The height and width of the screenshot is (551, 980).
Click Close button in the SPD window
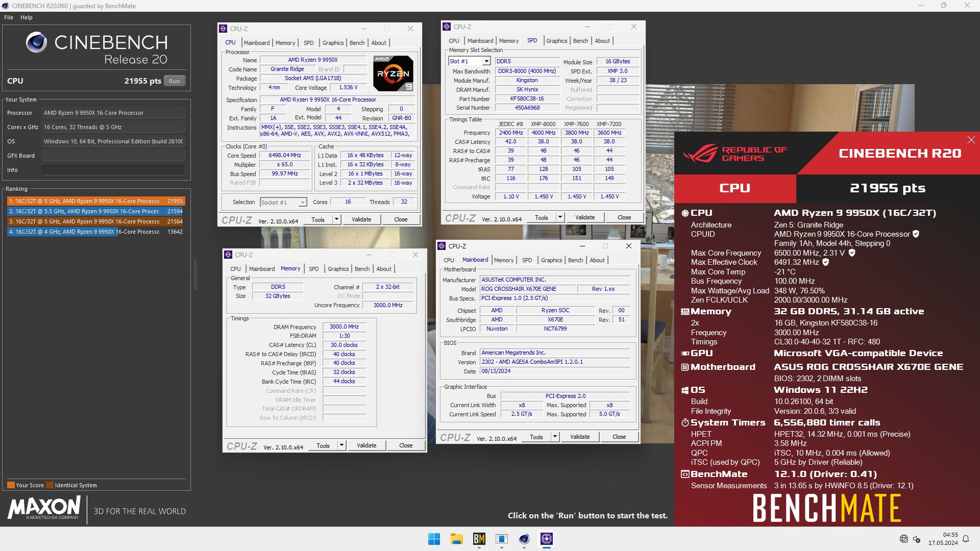click(x=624, y=217)
